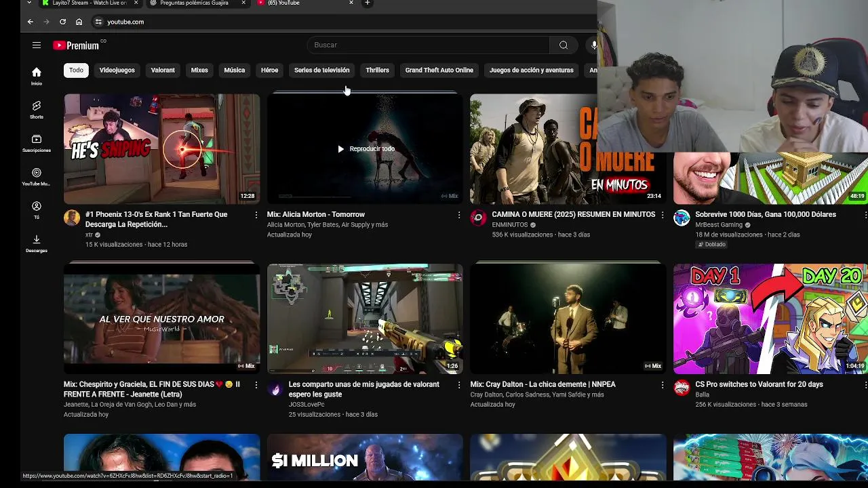Open a new browser tab with plus
This screenshot has width=868, height=488.
368,3
